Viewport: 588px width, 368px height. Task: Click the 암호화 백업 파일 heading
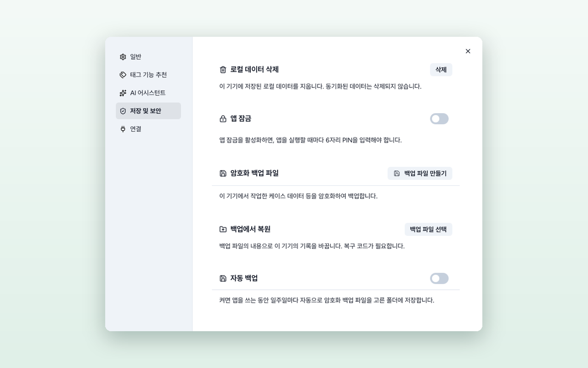(254, 173)
